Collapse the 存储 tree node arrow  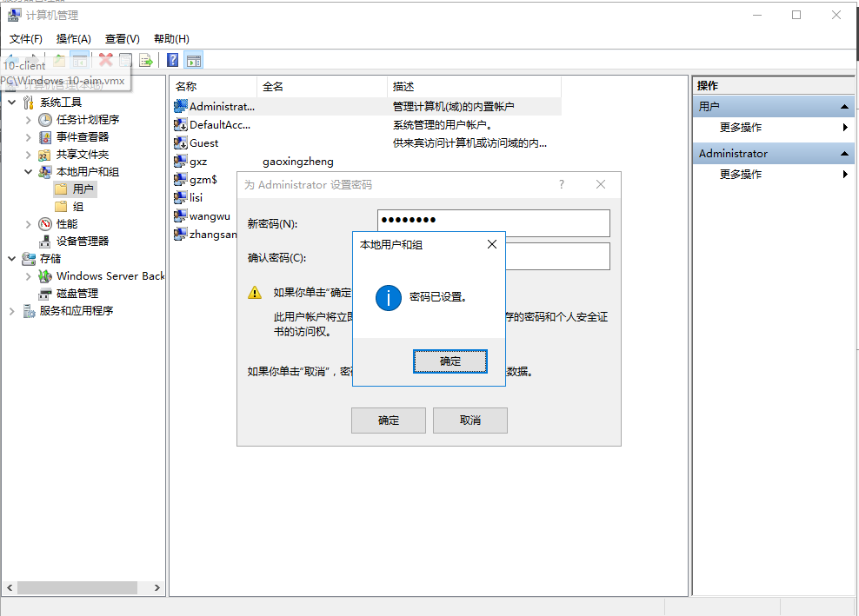coord(11,258)
